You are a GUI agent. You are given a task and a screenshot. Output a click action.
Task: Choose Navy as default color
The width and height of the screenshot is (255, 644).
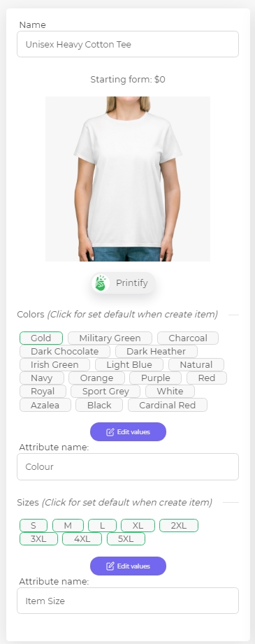point(42,378)
